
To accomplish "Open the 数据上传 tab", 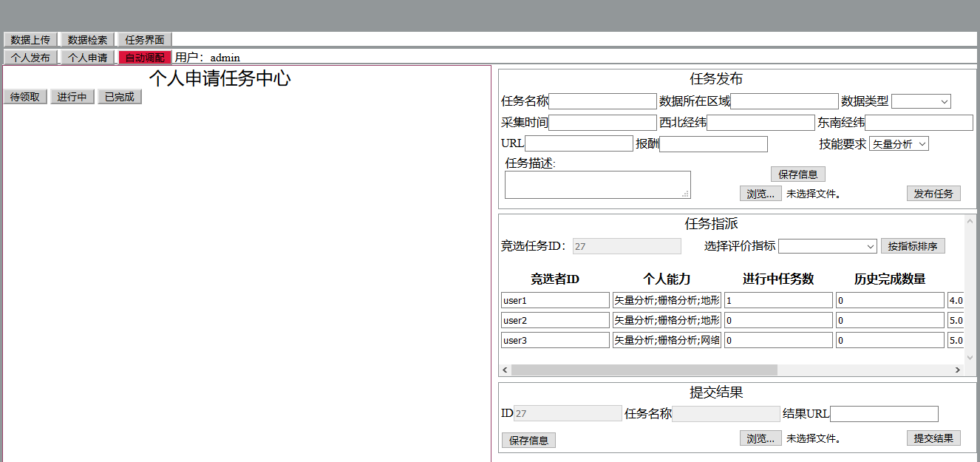I will pos(30,40).
